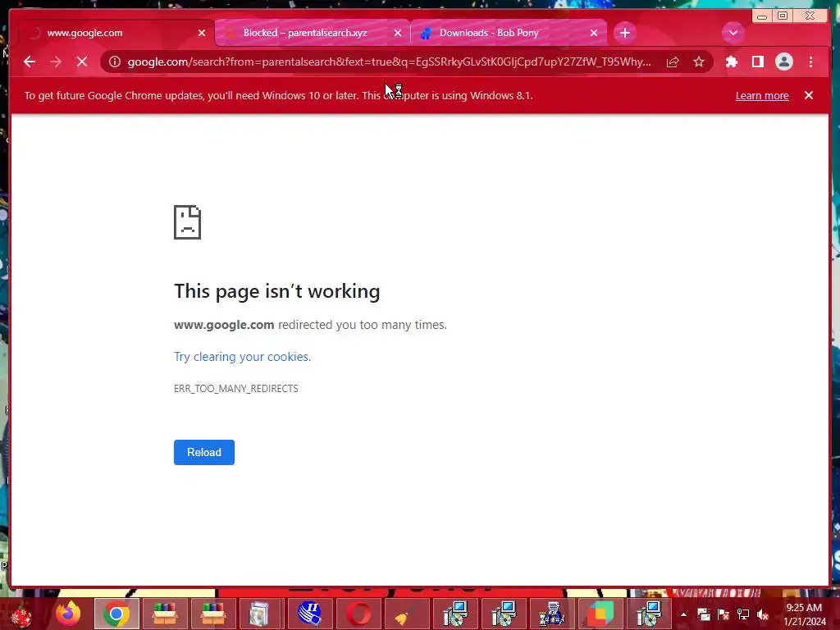Image resolution: width=840 pixels, height=630 pixels.
Task: Bookmark this tab with the star icon
Action: pos(699,62)
